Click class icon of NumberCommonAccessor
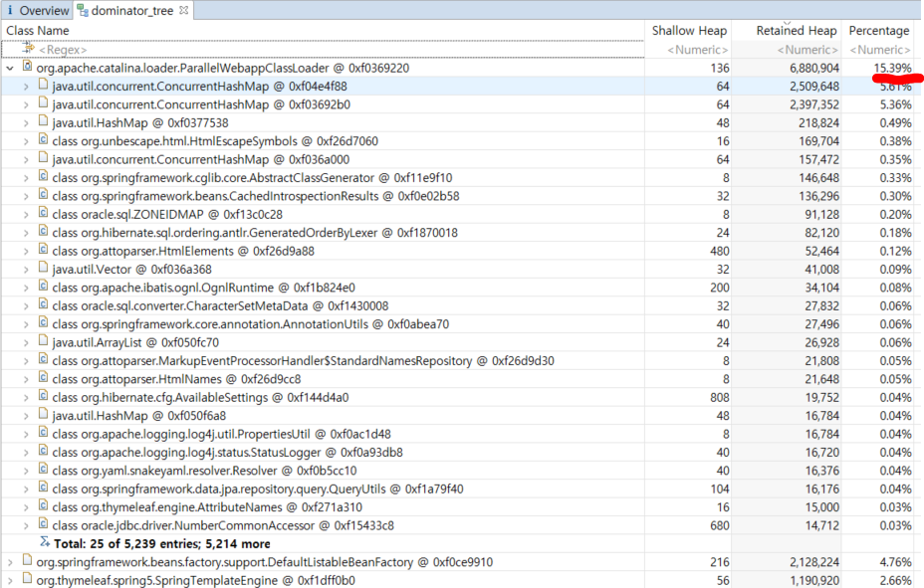This screenshot has height=588, width=924. point(43,524)
